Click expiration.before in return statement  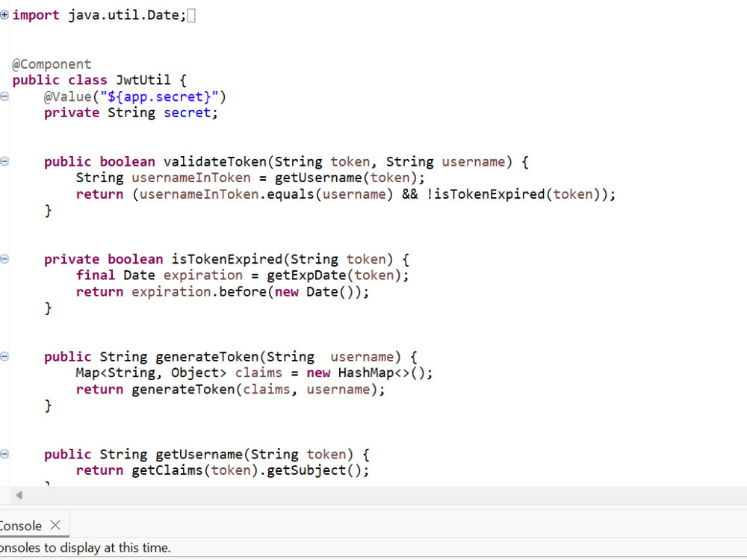tap(199, 292)
